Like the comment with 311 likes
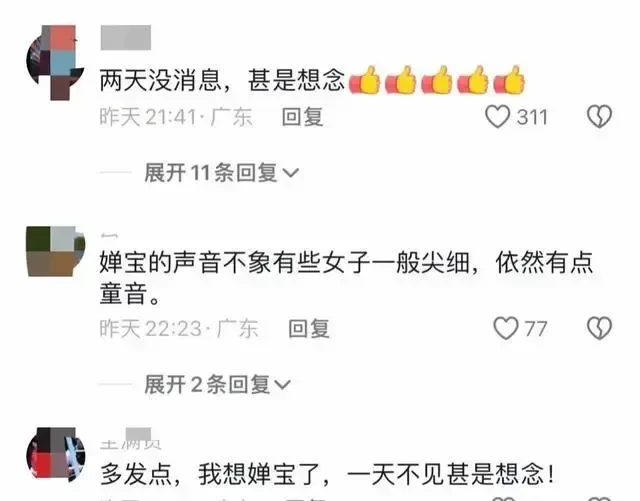The image size is (640, 501). pos(497,117)
